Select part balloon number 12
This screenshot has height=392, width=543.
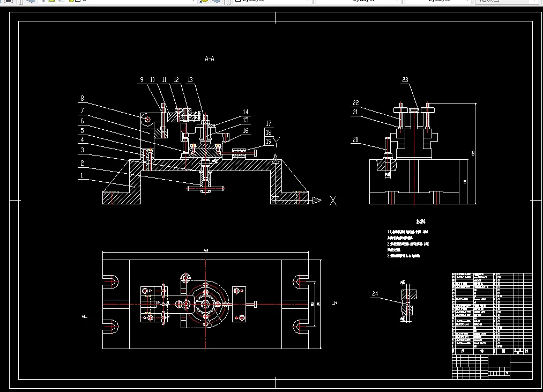(x=176, y=80)
